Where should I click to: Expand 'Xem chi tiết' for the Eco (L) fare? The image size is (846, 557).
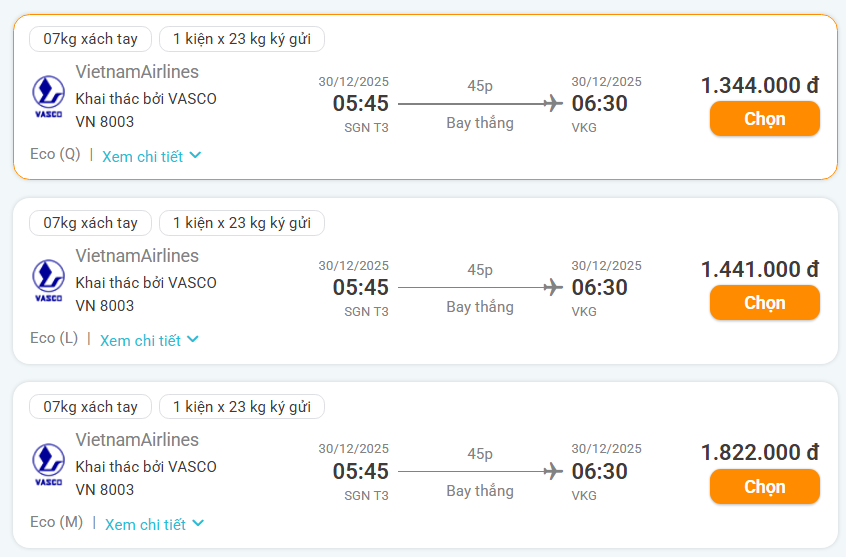[149, 340]
